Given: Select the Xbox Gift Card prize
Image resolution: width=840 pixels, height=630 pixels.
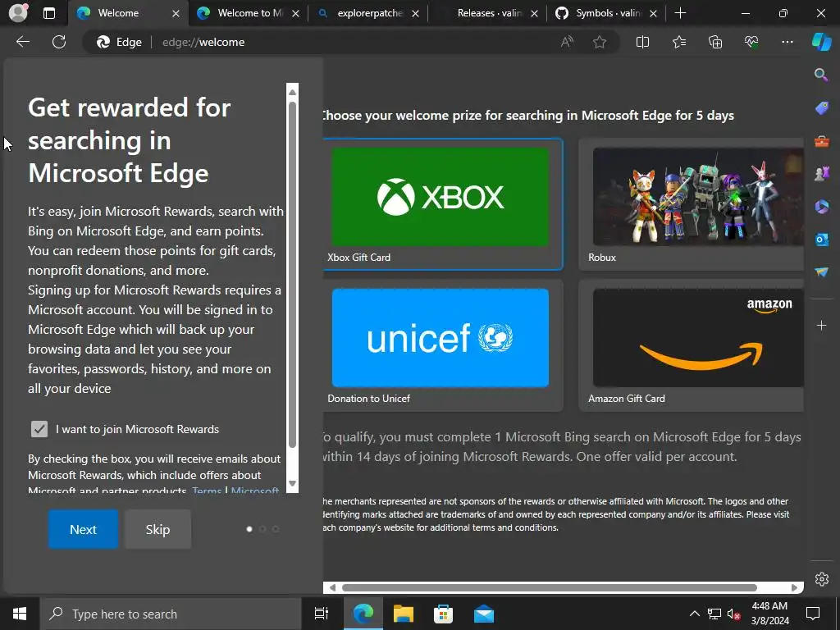Looking at the screenshot, I should click(x=442, y=204).
